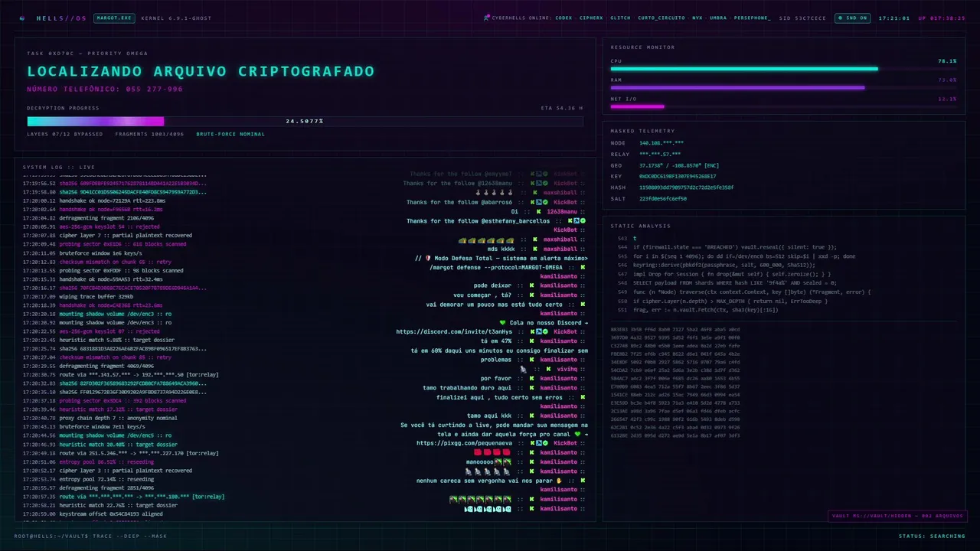Click the MARGOT.EXE badge in the top bar
The height and width of the screenshot is (551, 980).
tap(114, 18)
